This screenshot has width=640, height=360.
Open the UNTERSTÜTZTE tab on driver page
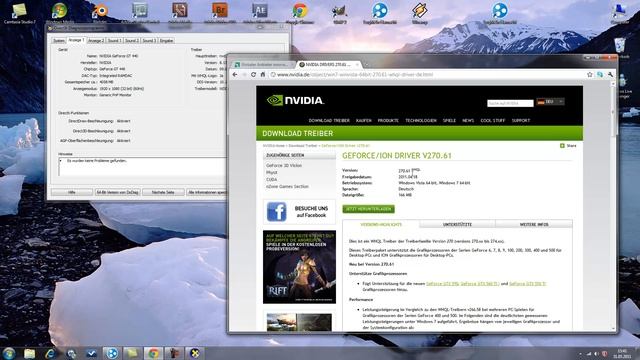click(457, 224)
